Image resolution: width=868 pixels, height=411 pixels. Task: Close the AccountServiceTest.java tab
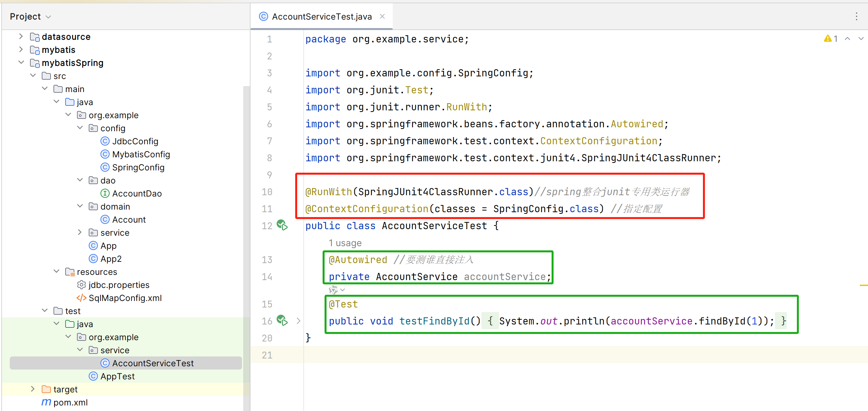[382, 17]
